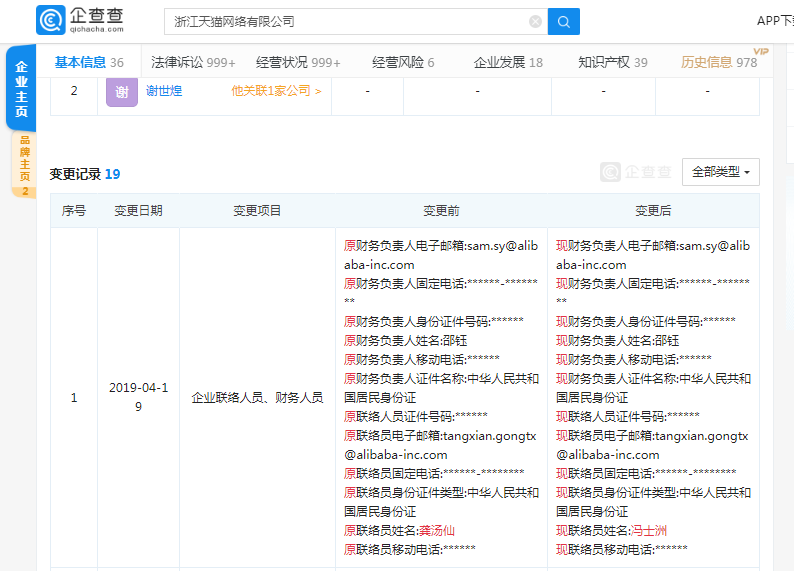Click the 序号 column header
The height and width of the screenshot is (571, 794).
pyautogui.click(x=74, y=211)
